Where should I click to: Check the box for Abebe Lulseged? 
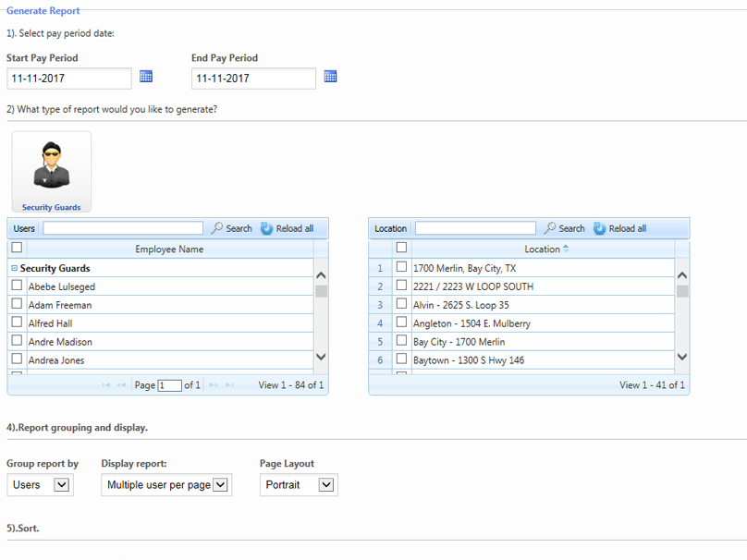[17, 286]
